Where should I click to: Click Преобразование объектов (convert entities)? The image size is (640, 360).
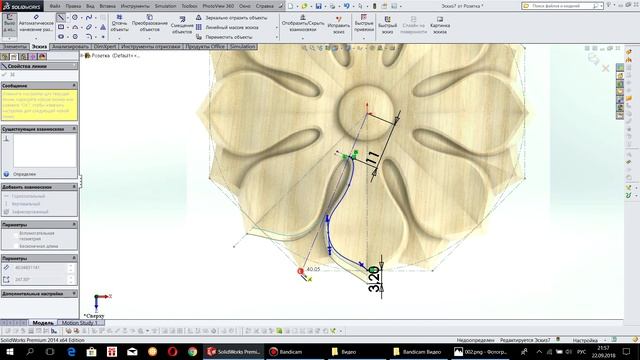tap(149, 23)
